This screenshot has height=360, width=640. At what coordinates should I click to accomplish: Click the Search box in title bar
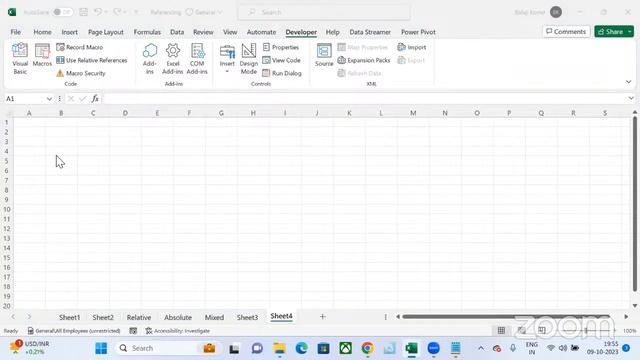[324, 12]
